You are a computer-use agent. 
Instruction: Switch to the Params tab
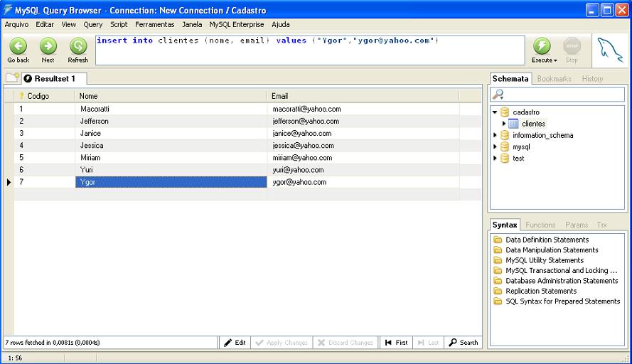coord(577,225)
